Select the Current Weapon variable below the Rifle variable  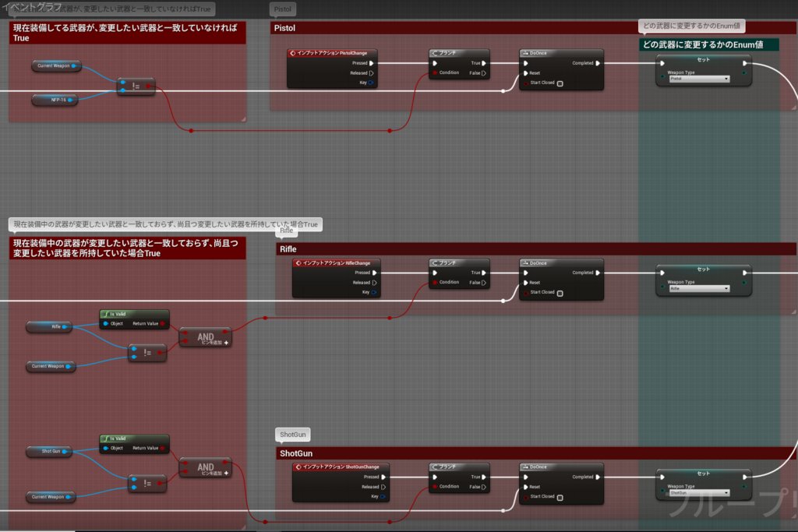tap(51, 366)
